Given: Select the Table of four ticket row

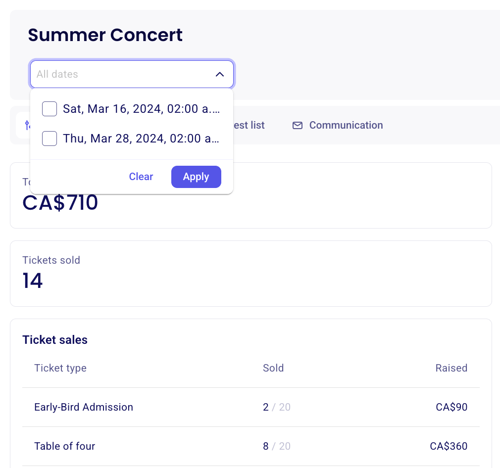Looking at the screenshot, I should point(251,446).
